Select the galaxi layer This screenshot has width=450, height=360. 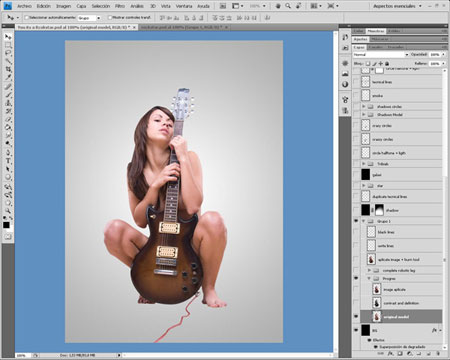tap(401, 175)
